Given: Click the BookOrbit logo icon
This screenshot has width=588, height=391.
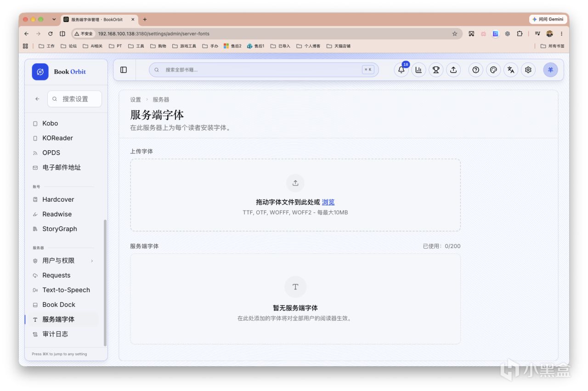Looking at the screenshot, I should 40,72.
